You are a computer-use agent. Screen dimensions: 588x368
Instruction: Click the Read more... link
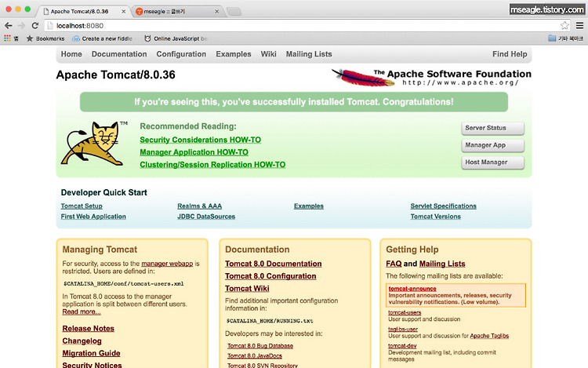[82, 312]
